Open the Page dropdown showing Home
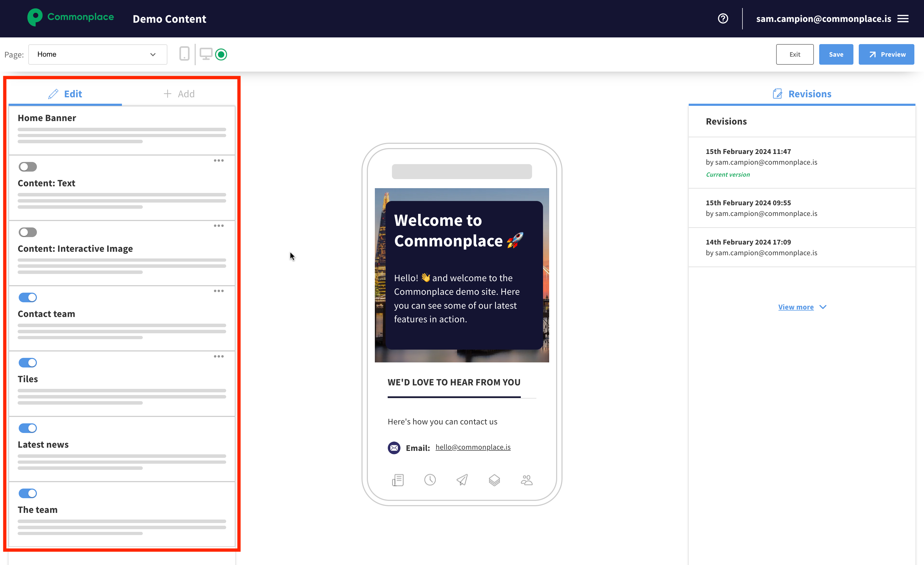 tap(98, 54)
